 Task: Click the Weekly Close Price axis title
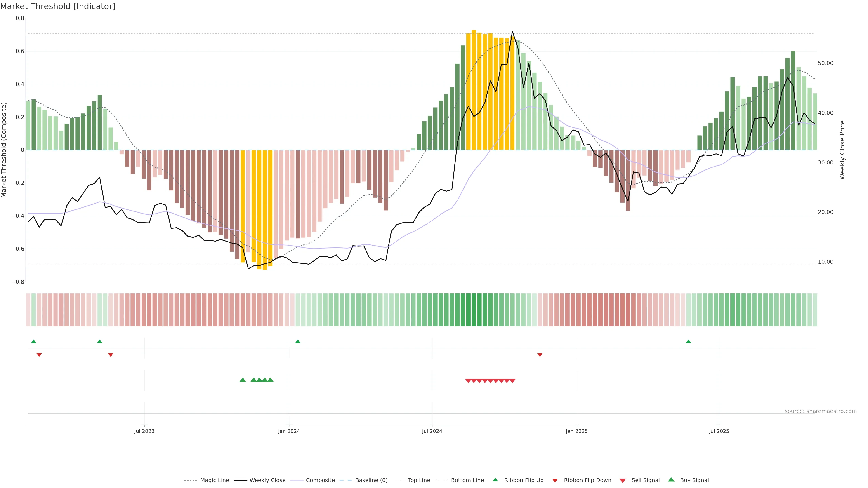[842, 150]
